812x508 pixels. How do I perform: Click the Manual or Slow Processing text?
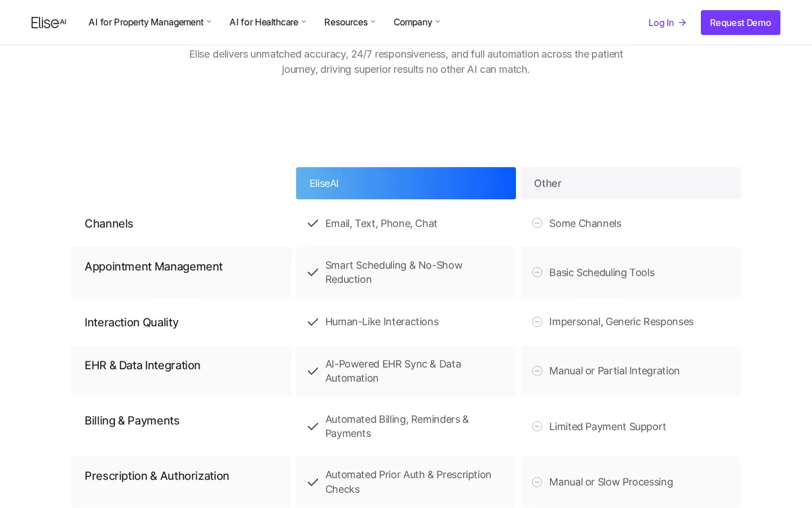(x=611, y=482)
